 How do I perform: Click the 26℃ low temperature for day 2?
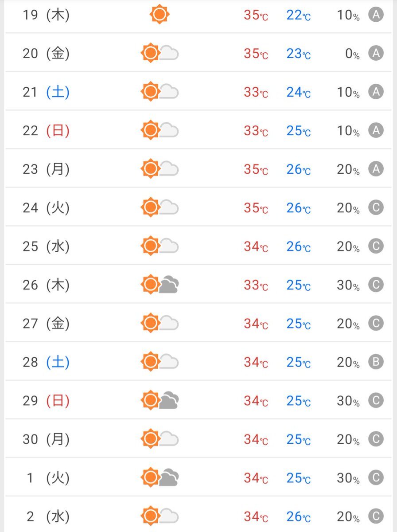pyautogui.click(x=299, y=516)
